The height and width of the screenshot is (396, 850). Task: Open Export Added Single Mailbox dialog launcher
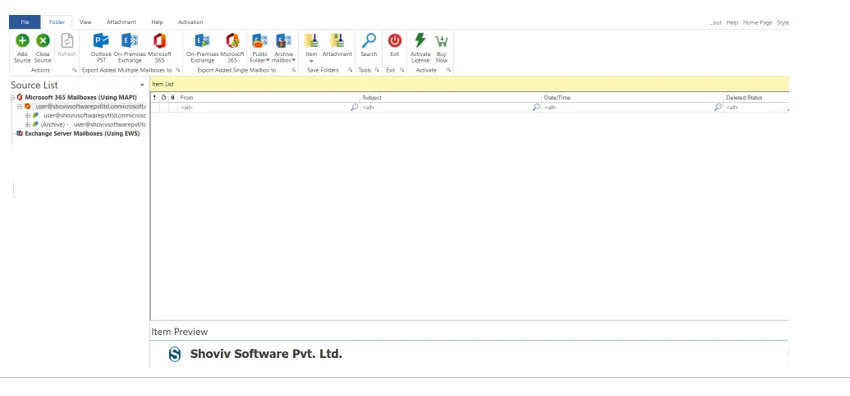point(294,70)
